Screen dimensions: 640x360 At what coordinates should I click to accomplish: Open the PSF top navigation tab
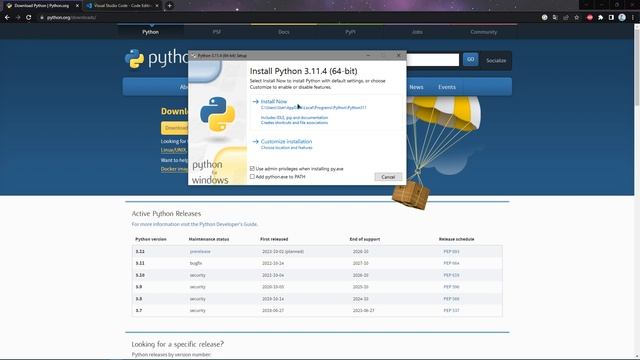[x=217, y=32]
